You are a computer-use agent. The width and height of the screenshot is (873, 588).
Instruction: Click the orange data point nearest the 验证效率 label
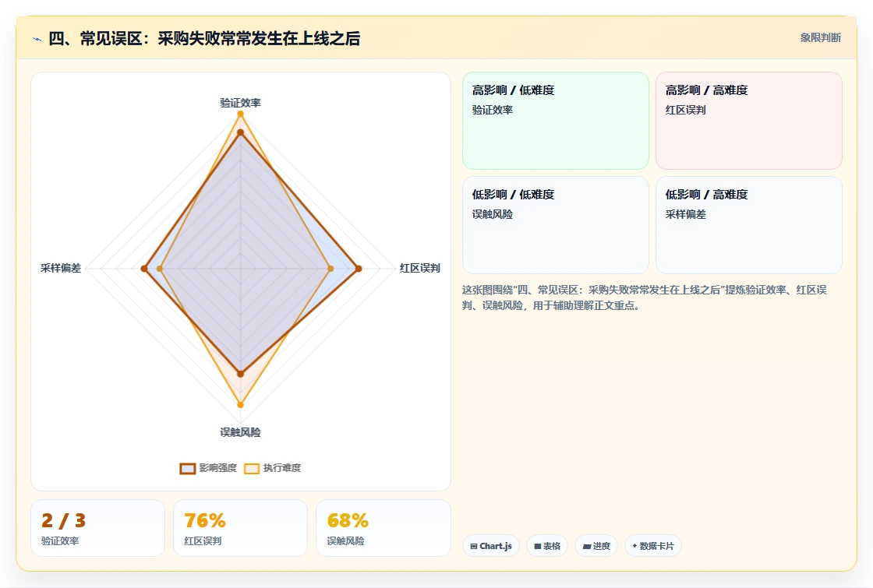pos(241,114)
